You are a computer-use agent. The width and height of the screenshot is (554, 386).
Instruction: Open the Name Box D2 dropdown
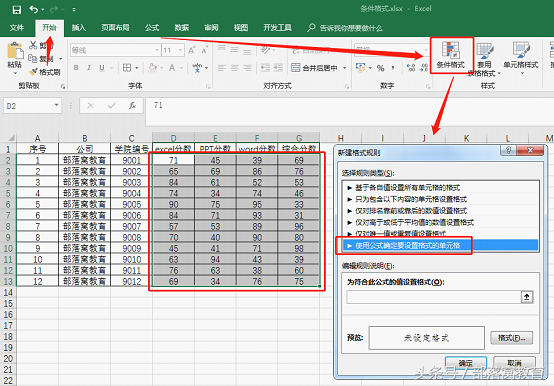coord(56,105)
